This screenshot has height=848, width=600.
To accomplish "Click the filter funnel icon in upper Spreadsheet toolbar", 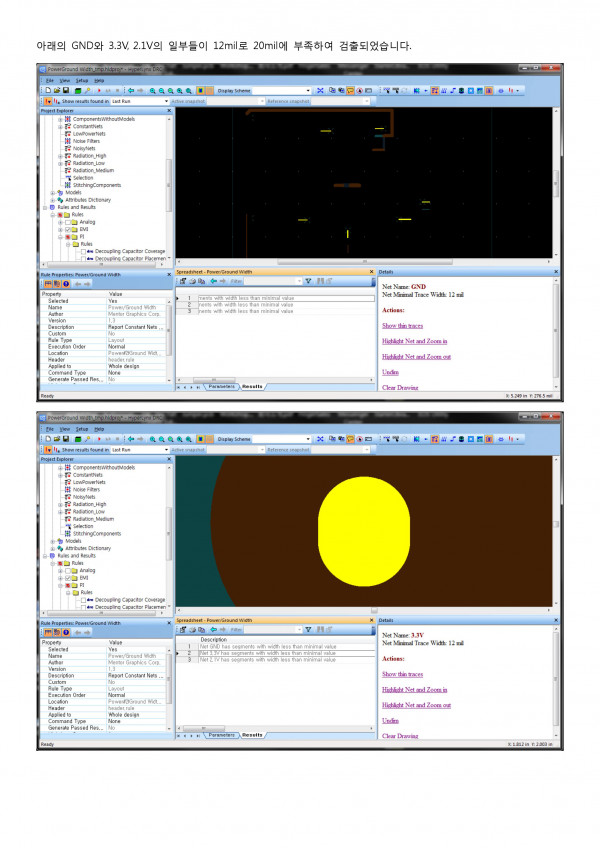I will (x=309, y=282).
